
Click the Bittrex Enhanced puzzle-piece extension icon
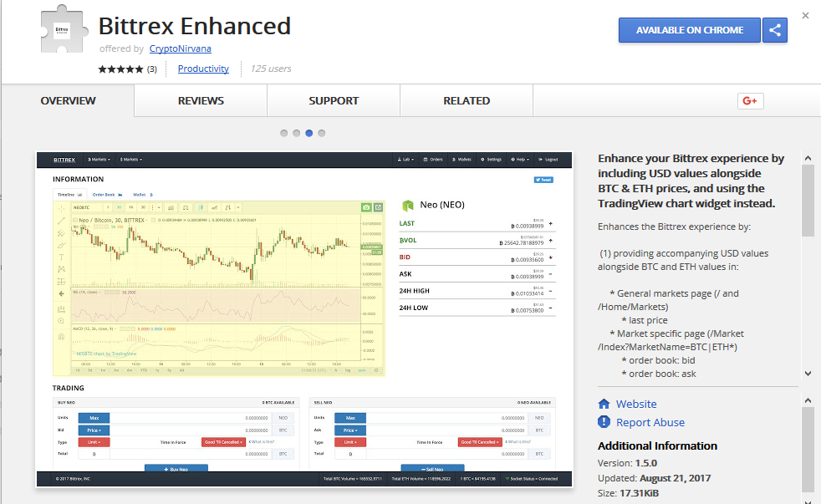click(62, 29)
